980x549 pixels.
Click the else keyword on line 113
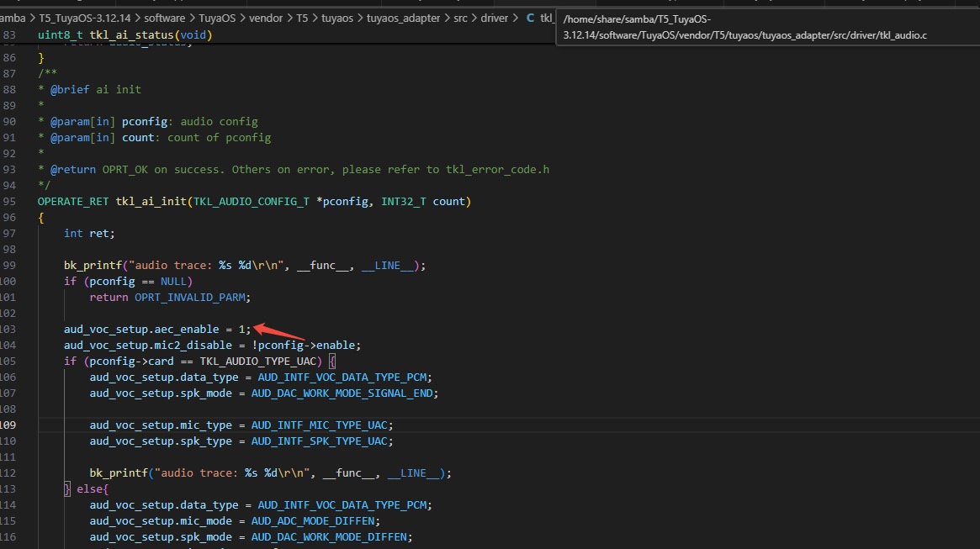89,489
